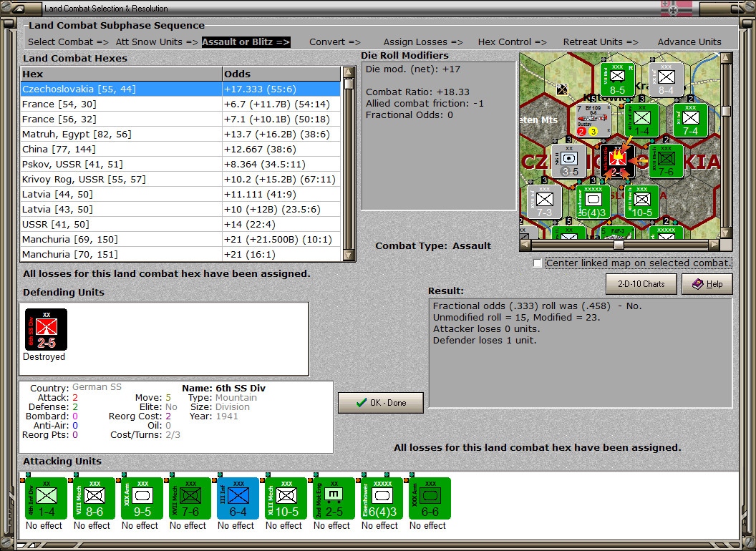Viewport: 756px width, 551px height.
Task: Select the XIX Arm 9-5 attacking unit
Action: (x=142, y=498)
